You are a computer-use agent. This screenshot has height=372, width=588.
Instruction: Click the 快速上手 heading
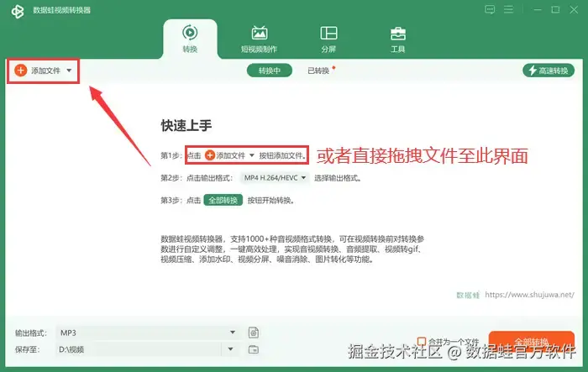(186, 126)
